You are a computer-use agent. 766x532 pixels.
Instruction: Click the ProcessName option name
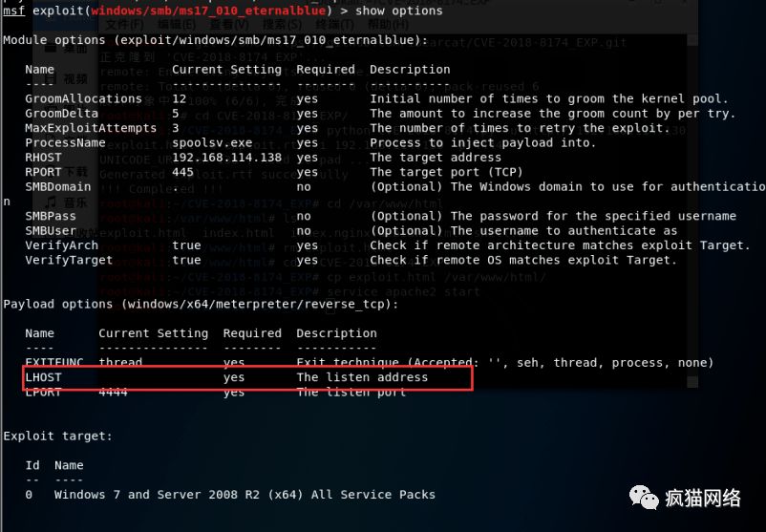(66, 142)
